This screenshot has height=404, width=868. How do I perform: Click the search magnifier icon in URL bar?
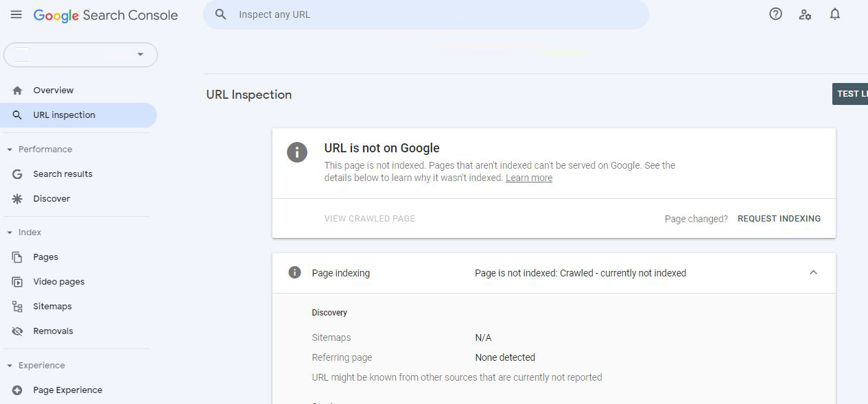coord(221,14)
